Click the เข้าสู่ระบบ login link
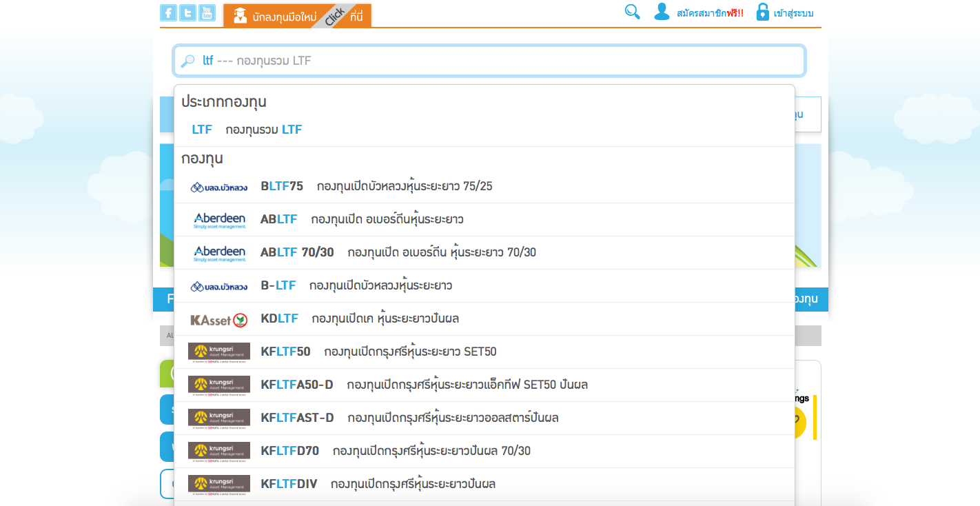Screen dimensions: 980x506 coord(793,13)
